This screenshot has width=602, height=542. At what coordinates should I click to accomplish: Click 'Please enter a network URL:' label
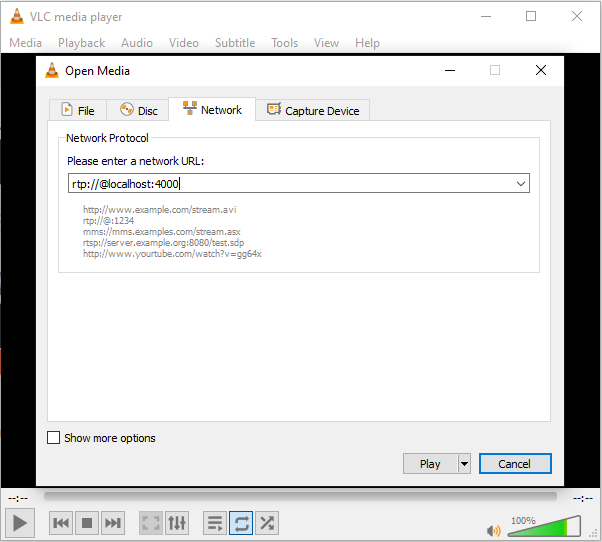[x=136, y=161]
